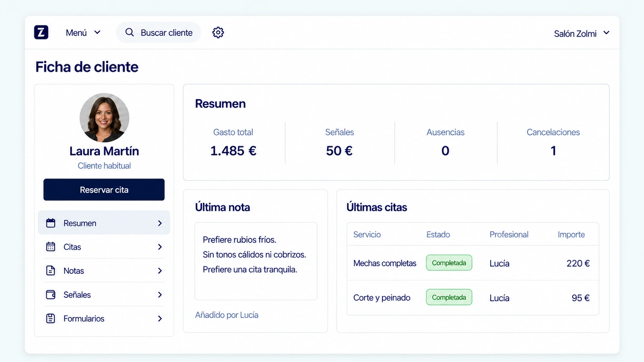Image resolution: width=644 pixels, height=362 pixels.
Task: Click the Señales value 50 €
Action: point(339,151)
